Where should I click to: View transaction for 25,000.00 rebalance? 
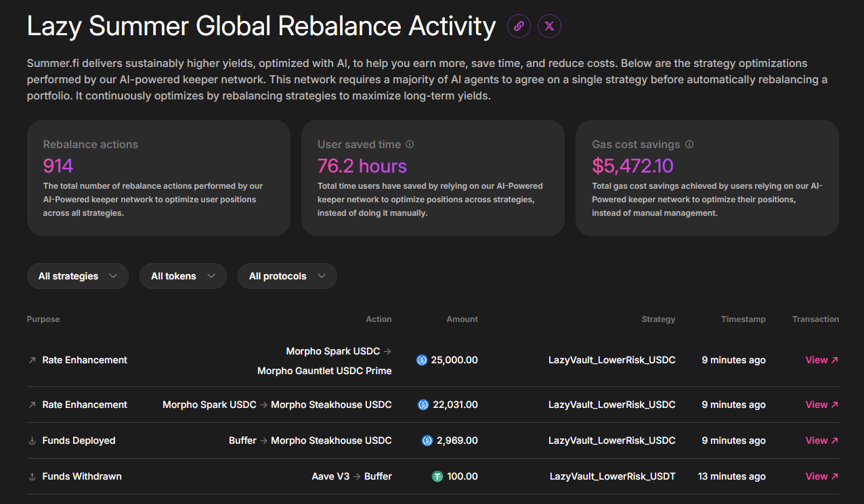pos(821,360)
